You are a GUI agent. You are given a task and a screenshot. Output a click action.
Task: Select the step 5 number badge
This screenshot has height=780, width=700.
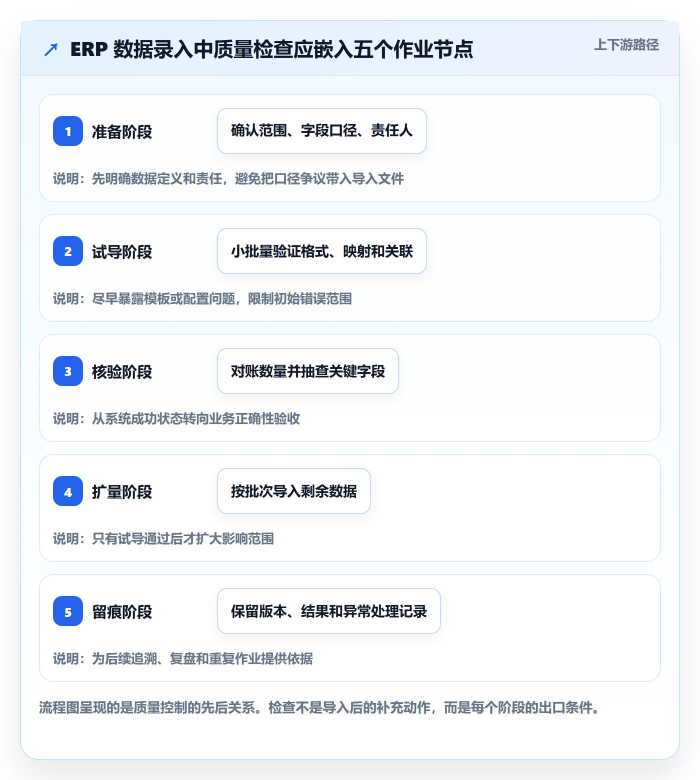[68, 611]
